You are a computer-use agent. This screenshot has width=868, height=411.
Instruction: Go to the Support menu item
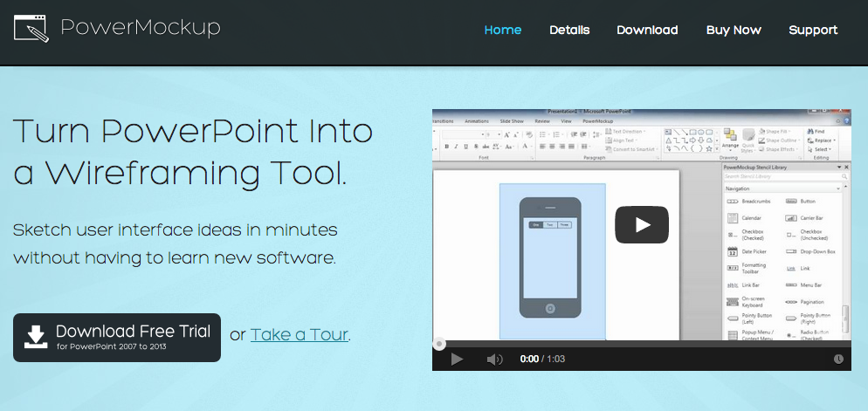(813, 30)
